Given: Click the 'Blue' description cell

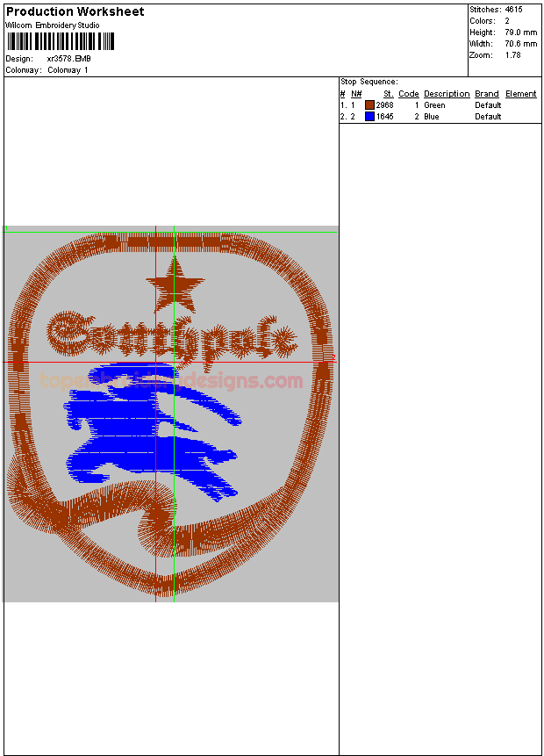Looking at the screenshot, I should tap(431, 116).
